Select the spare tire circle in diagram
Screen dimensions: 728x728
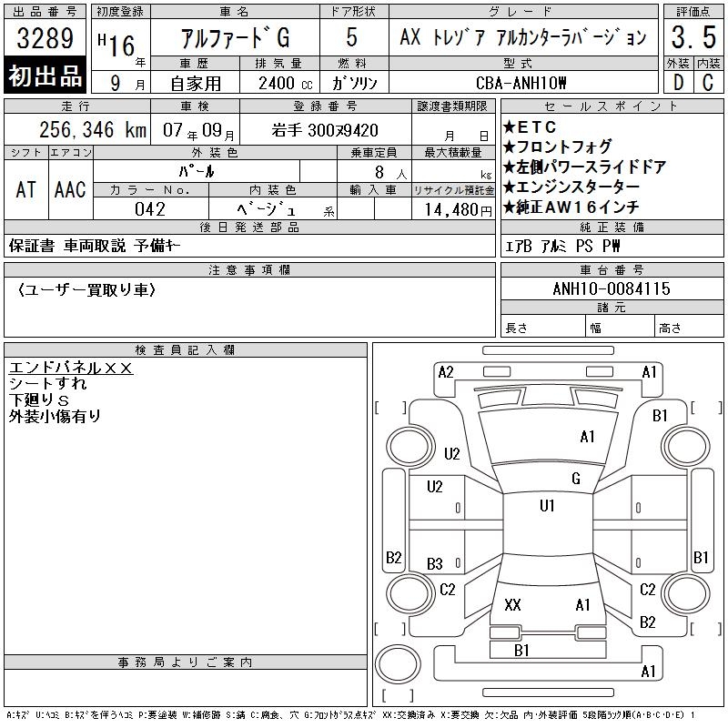tap(398, 664)
